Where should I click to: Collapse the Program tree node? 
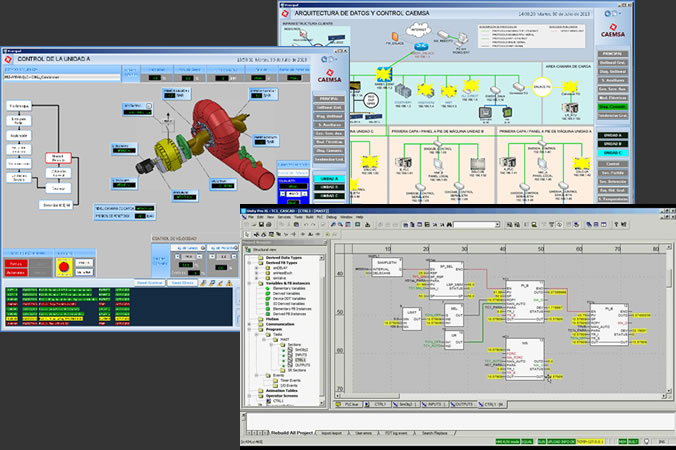point(250,329)
